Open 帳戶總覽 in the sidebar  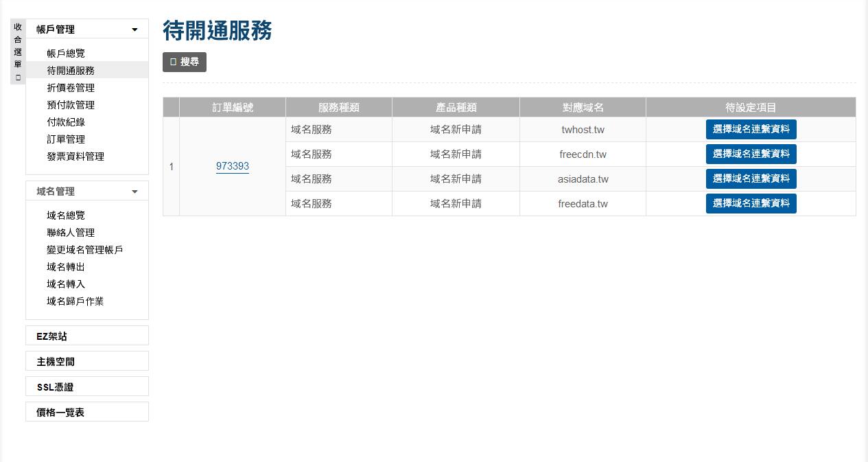66,54
